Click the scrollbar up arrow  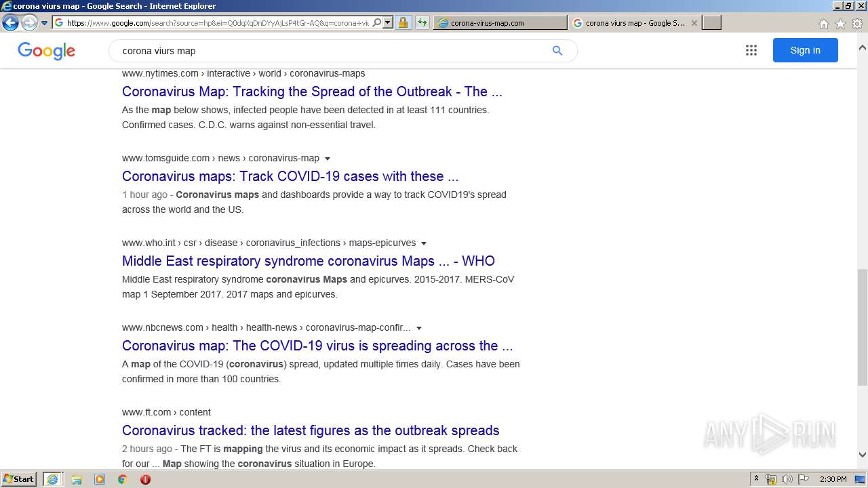click(862, 48)
